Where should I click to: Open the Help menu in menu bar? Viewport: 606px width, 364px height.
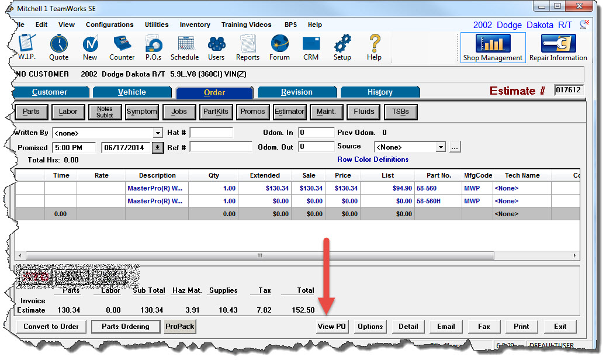pos(314,25)
